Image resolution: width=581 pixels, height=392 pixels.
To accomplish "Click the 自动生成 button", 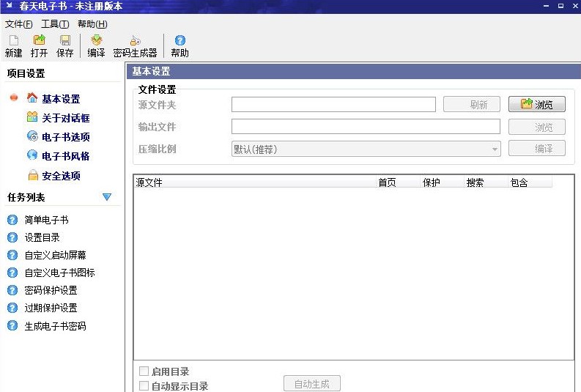I will 312,384.
